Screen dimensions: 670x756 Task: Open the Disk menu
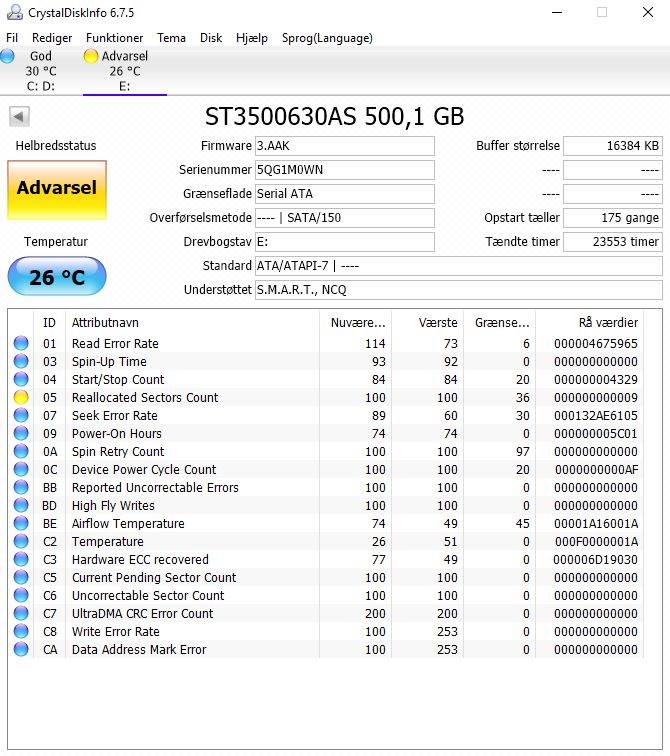[211, 38]
